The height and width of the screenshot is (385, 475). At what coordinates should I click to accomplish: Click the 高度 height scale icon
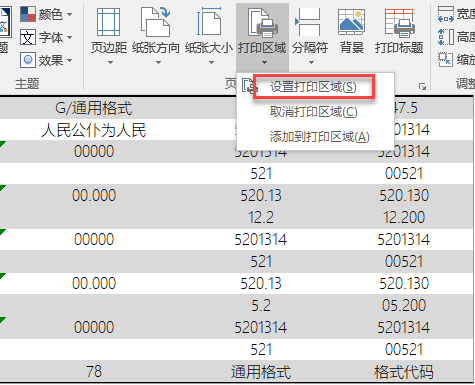point(446,37)
